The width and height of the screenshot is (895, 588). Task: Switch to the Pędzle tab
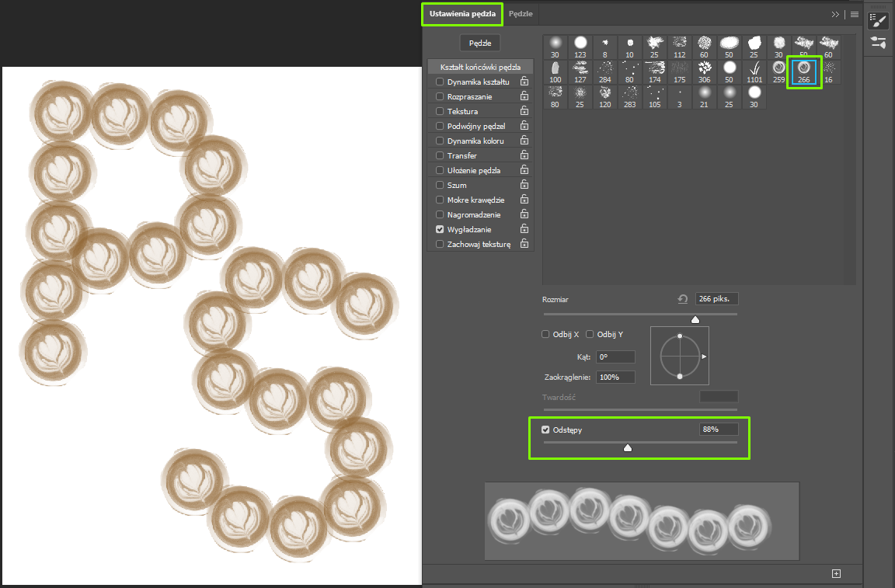click(521, 14)
